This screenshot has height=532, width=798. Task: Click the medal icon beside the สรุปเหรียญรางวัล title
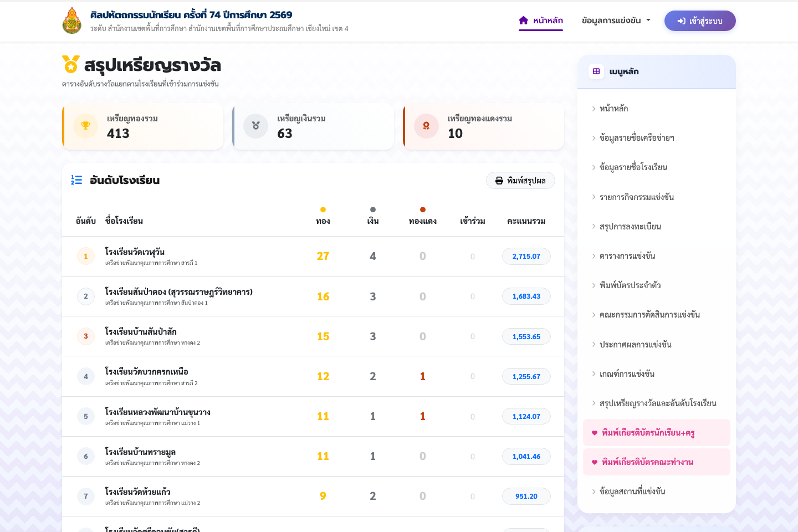pyautogui.click(x=71, y=64)
